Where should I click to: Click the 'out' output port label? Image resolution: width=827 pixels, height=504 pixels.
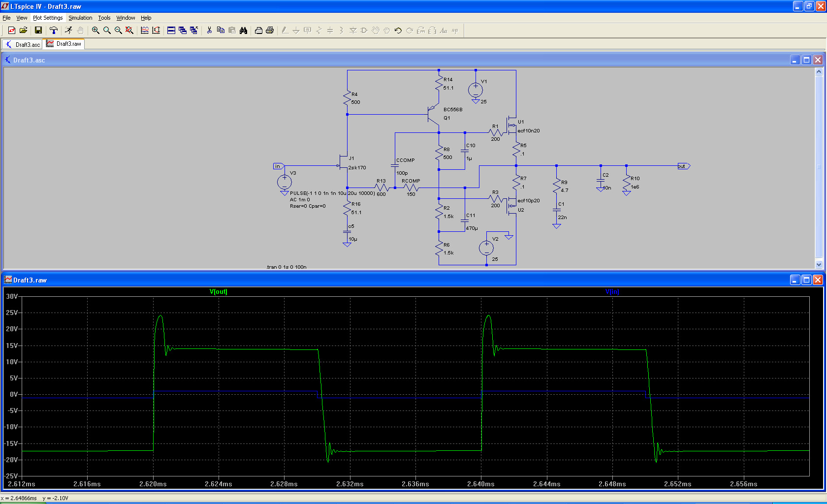click(x=684, y=166)
